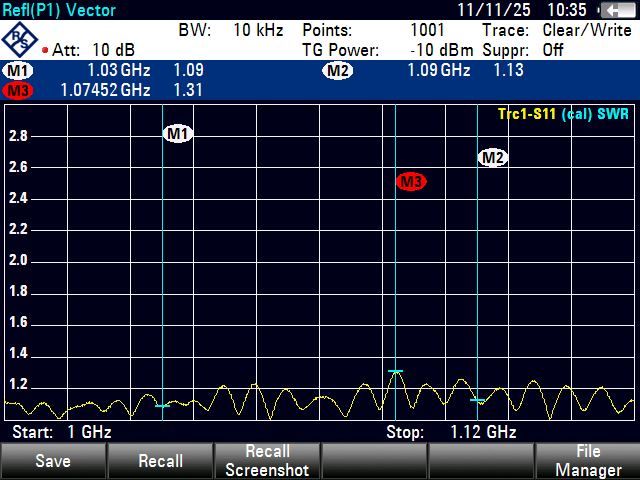Click the M2 badge in marker table
Viewport: 640px width, 480px height.
(338, 71)
